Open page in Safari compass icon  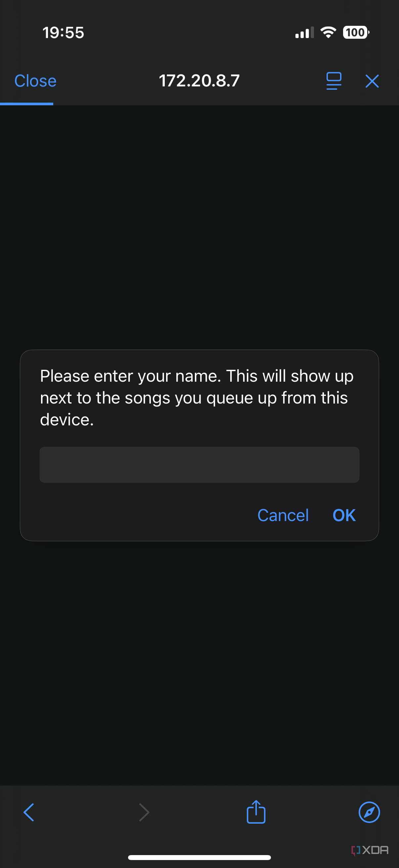369,812
